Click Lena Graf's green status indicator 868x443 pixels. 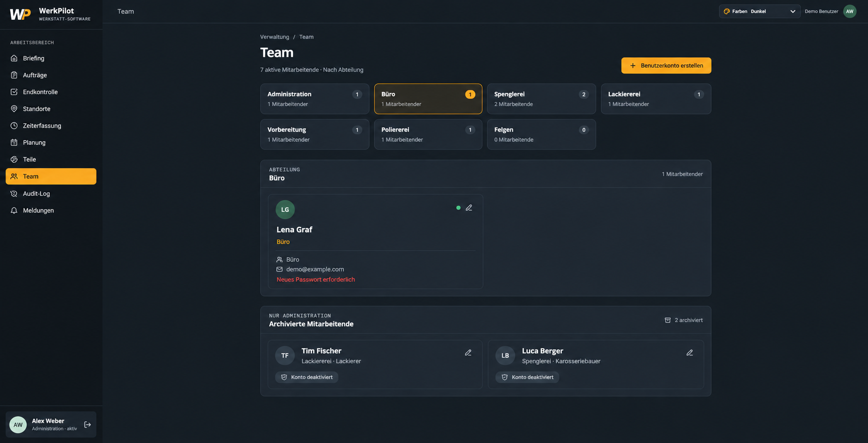458,208
